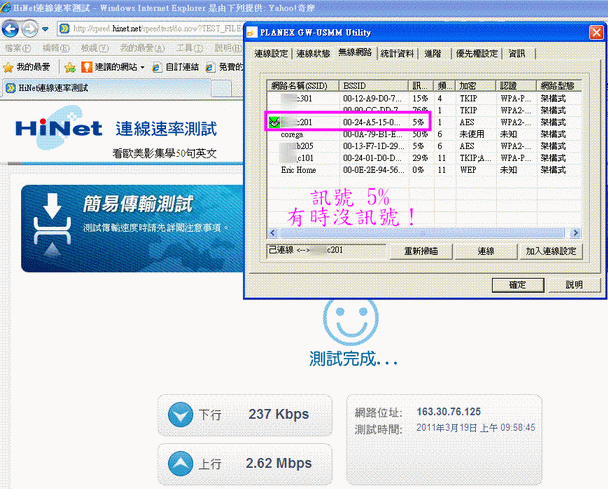This screenshot has height=489, width=608.
Task: Click the Internet Explorer title bar icon
Action: (6, 7)
